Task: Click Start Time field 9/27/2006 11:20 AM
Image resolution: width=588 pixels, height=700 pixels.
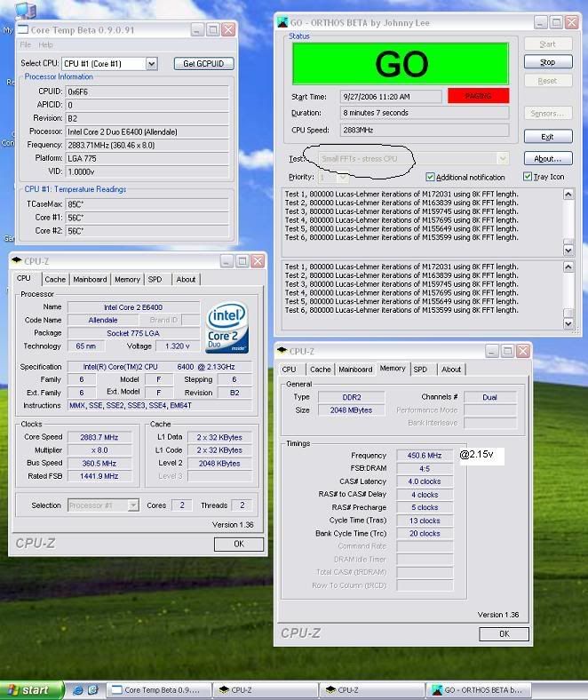Action: pyautogui.click(x=391, y=97)
